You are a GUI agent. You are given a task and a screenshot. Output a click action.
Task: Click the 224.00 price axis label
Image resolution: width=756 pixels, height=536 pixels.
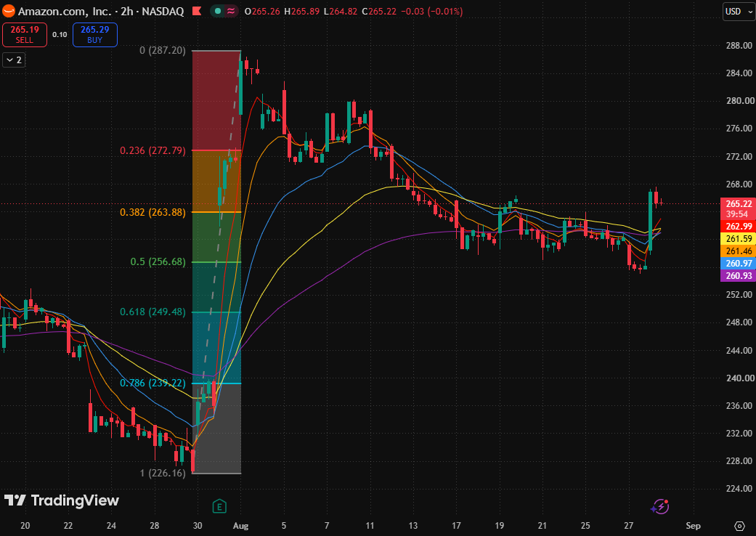(739, 489)
